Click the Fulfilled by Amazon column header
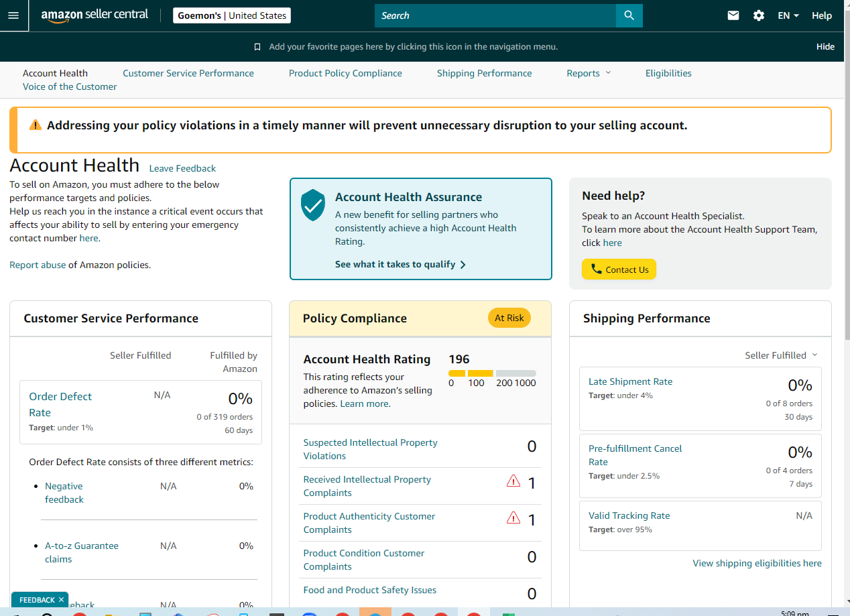This screenshot has height=616, width=850. click(233, 362)
